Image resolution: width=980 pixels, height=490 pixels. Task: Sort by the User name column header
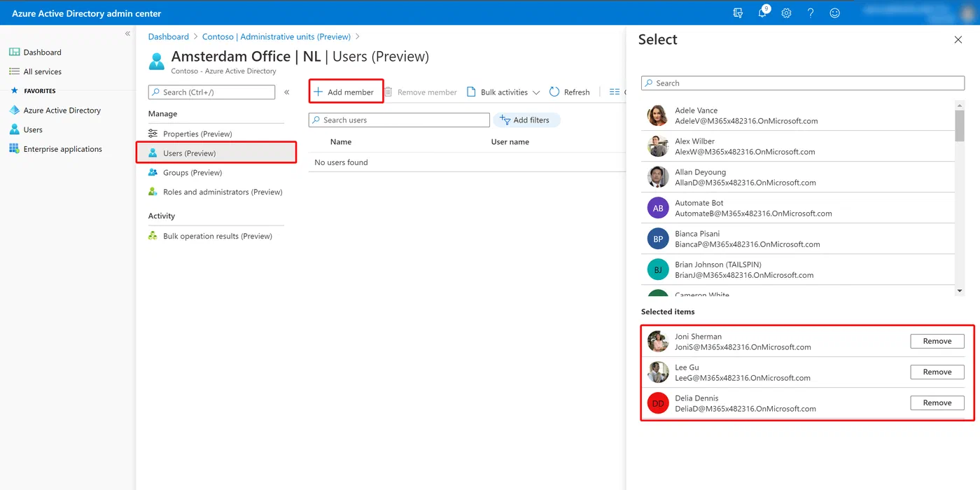coord(510,142)
